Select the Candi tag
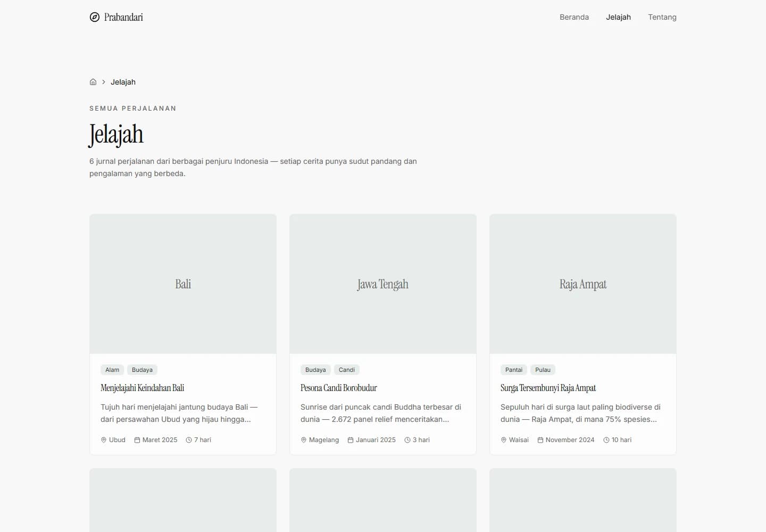766x532 pixels. point(347,370)
